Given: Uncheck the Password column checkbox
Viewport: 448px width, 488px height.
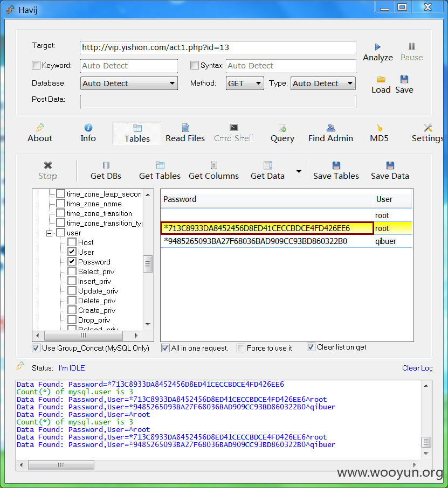Looking at the screenshot, I should 72,261.
